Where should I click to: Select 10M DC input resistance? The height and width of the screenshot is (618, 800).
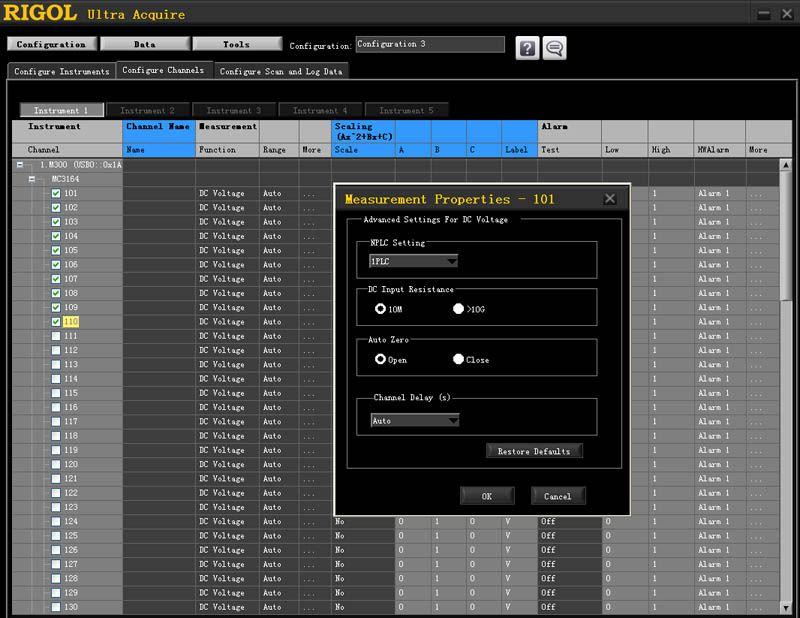380,309
